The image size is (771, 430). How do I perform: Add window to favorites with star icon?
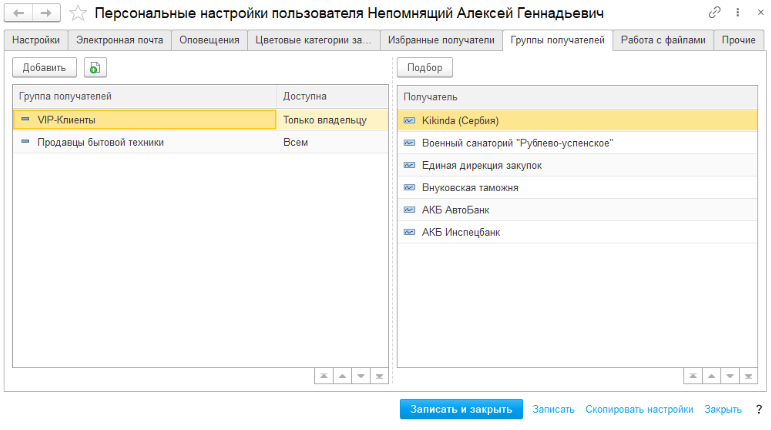(78, 13)
